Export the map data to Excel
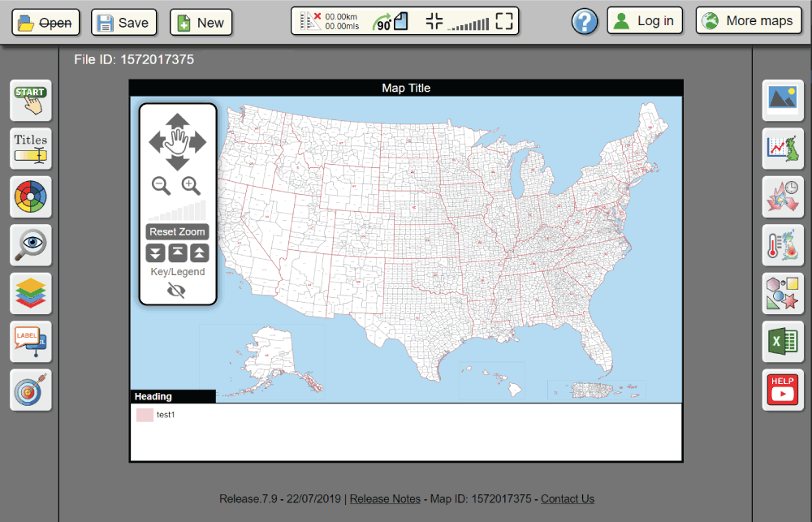The height and width of the screenshot is (522, 812). [782, 341]
